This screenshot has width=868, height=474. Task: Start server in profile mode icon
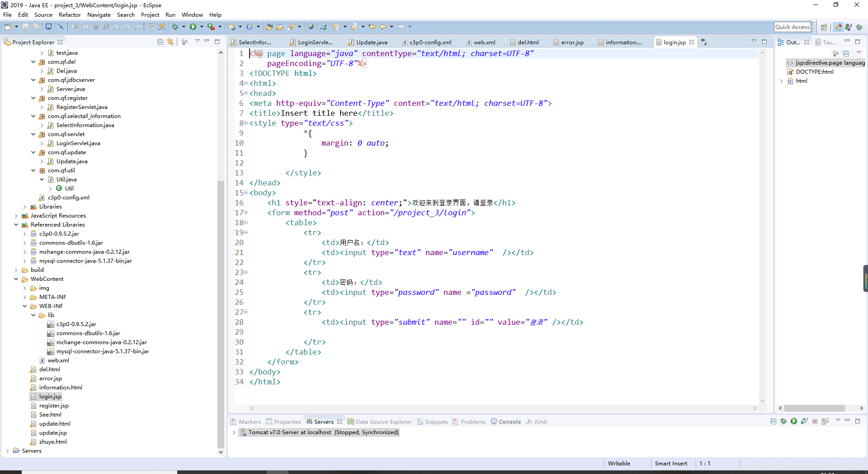(804, 421)
